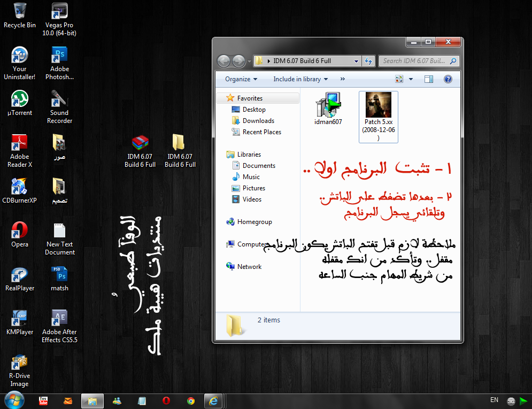
Task: Open the Organize menu
Action: click(241, 79)
